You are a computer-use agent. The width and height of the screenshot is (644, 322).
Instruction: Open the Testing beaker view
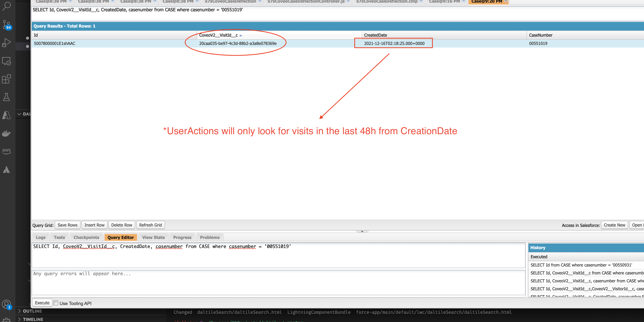6,97
